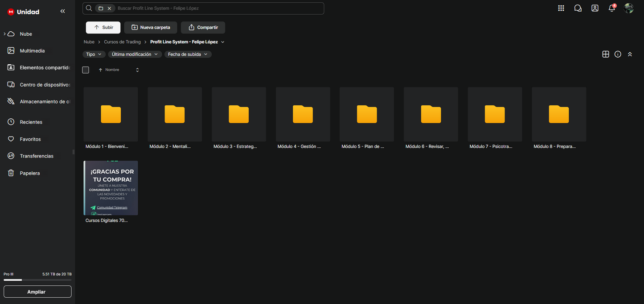Switch view using the grid layout icon
This screenshot has height=304, width=644.
coord(605,54)
